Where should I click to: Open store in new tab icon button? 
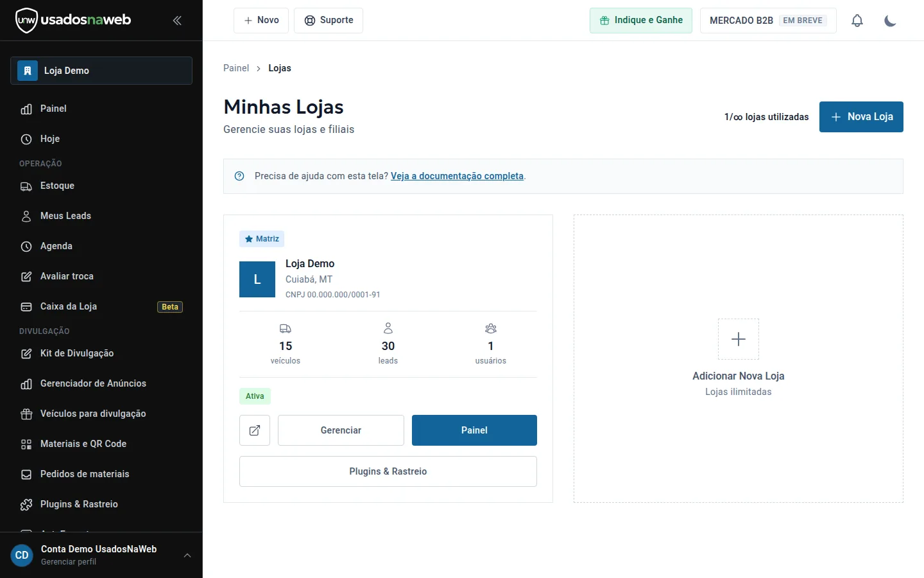[255, 430]
